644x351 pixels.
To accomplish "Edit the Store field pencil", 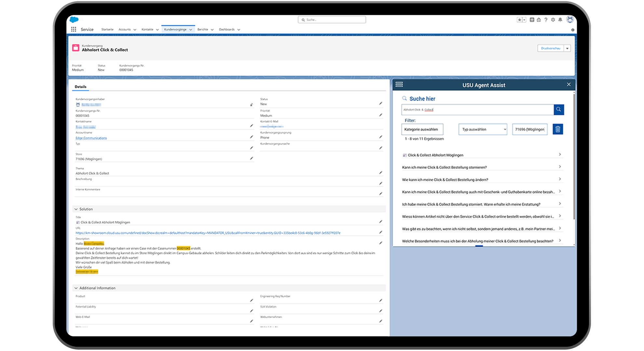I will (x=251, y=158).
